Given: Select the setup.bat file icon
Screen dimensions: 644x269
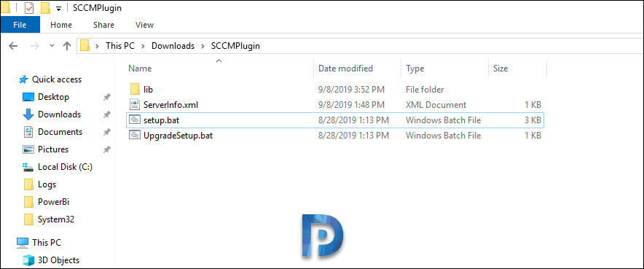Looking at the screenshot, I should [x=135, y=120].
